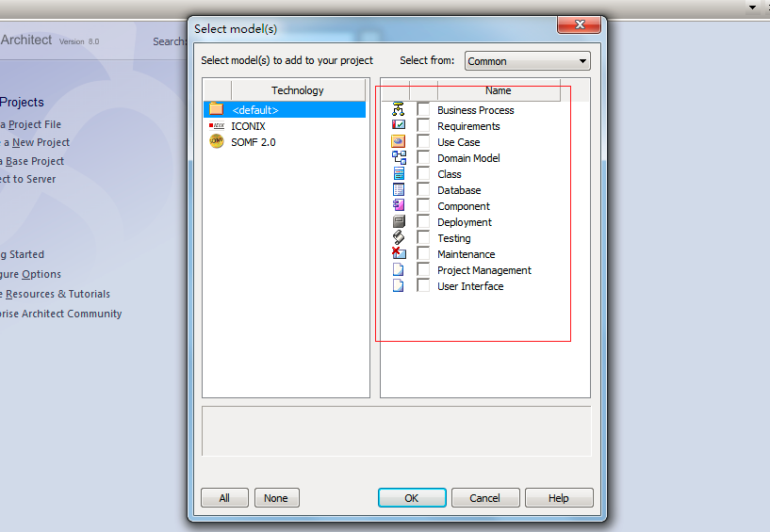Click the Database model icon

pos(399,189)
